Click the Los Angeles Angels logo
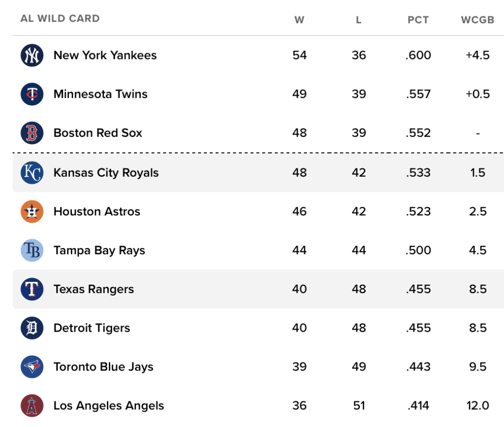The image size is (504, 427). 32,406
